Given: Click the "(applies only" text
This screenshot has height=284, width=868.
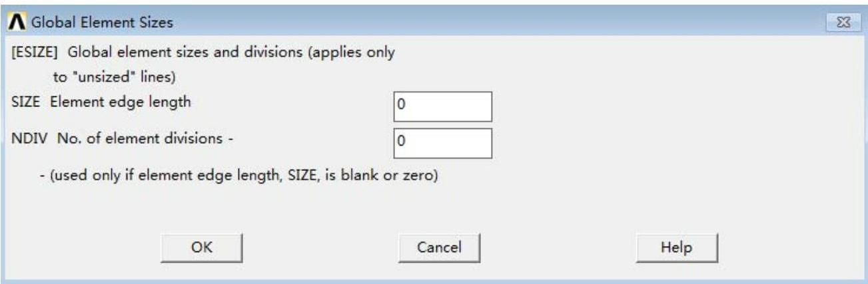Looking at the screenshot, I should pos(362,53).
